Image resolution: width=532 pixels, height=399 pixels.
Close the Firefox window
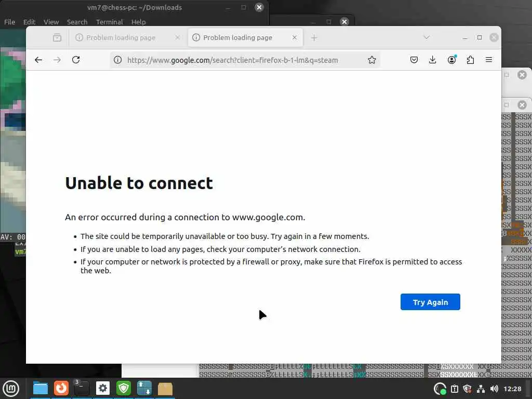pos(494,37)
